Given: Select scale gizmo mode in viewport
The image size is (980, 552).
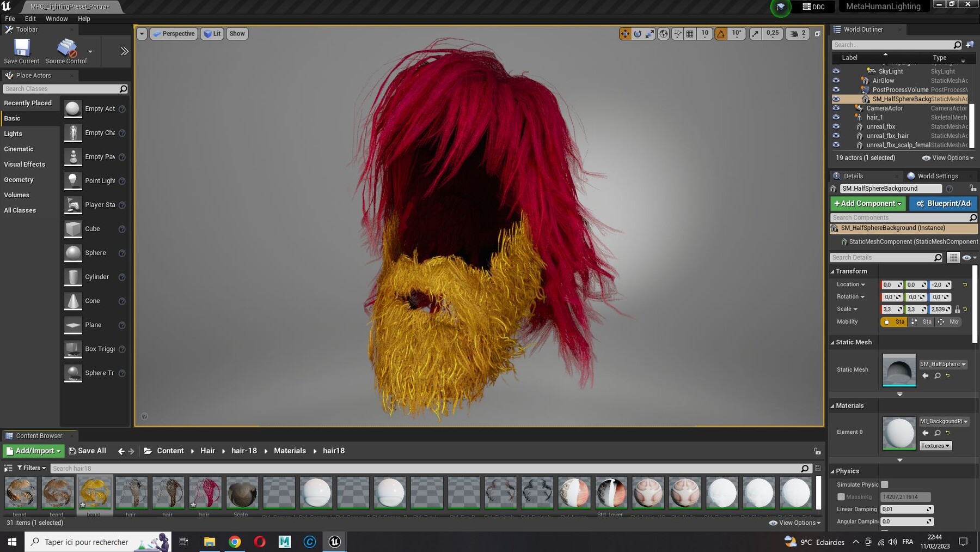Looking at the screenshot, I should click(650, 34).
